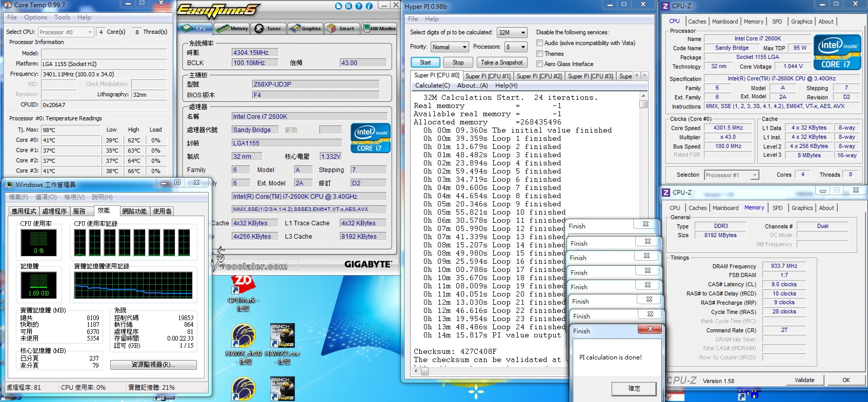The image size is (868, 402).
Task: Open the Priority Normal dropdown
Action: coord(450,47)
